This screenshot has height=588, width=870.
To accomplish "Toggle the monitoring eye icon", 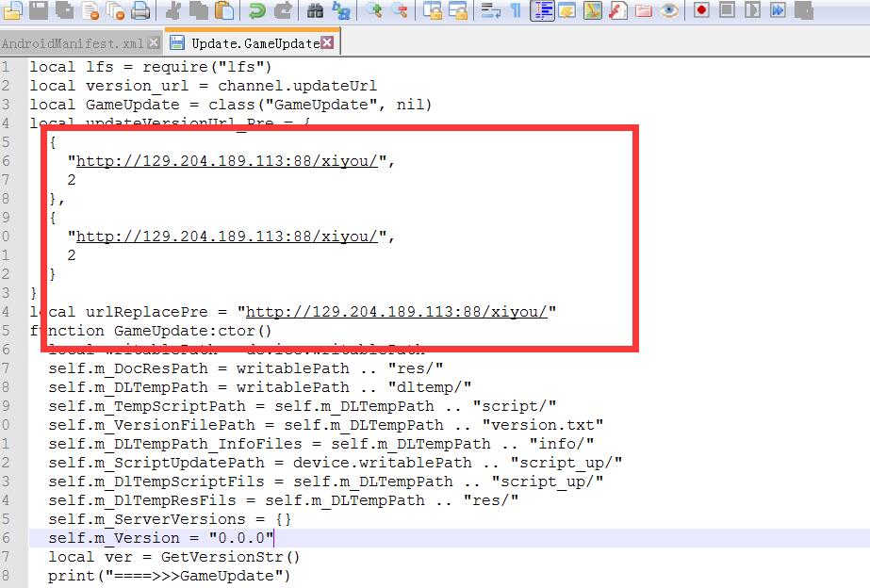I will (x=669, y=10).
